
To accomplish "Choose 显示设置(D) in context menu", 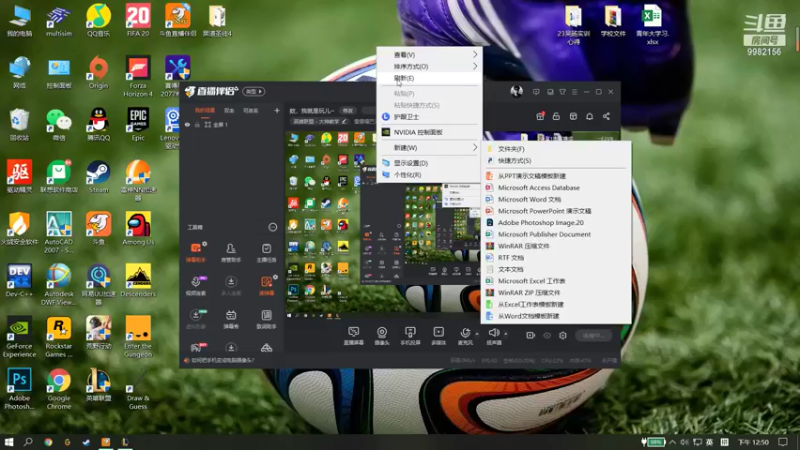I will click(x=429, y=163).
